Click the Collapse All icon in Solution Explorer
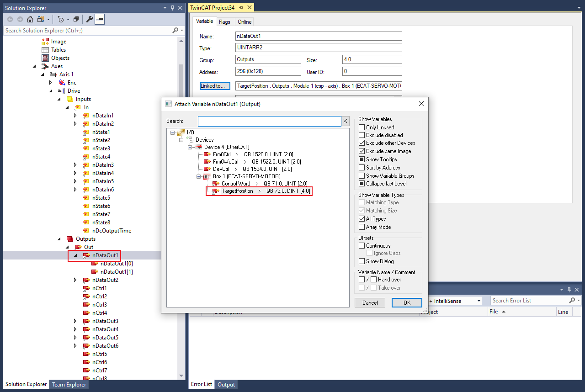Screen dimensions: 585x392 (x=76, y=19)
